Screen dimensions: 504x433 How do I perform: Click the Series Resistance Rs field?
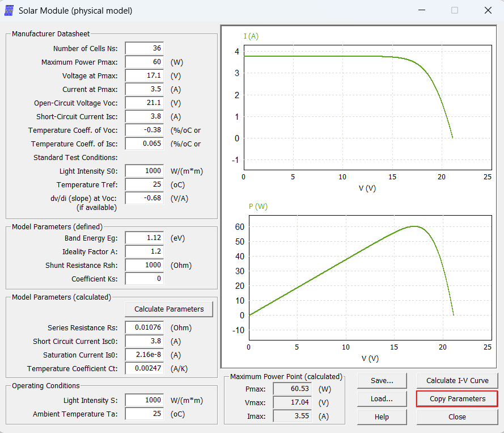(145, 327)
